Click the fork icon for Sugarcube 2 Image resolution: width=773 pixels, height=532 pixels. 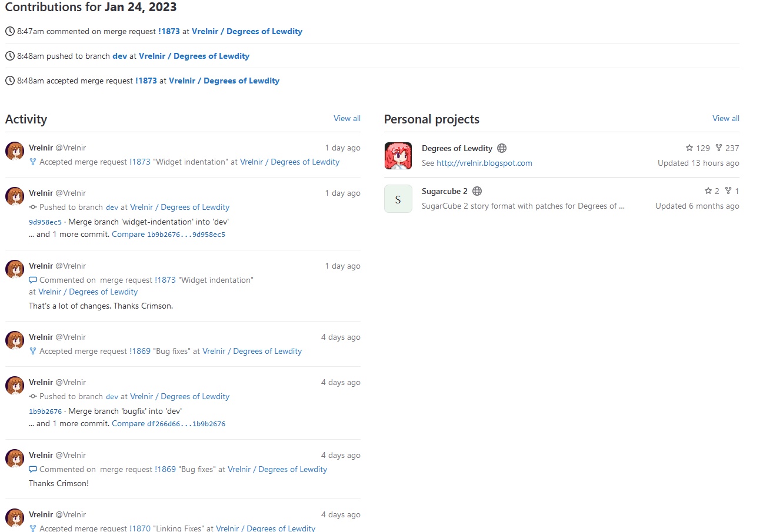coord(728,191)
